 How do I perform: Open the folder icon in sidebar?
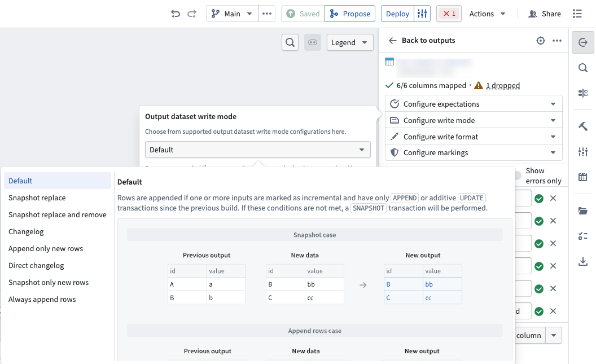click(x=582, y=210)
